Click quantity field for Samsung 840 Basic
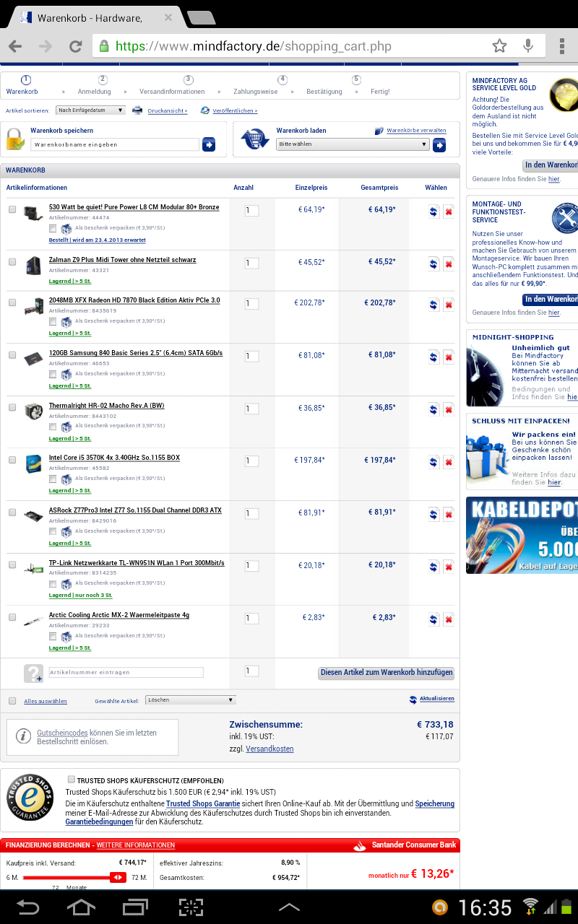578x924 pixels. 251,357
